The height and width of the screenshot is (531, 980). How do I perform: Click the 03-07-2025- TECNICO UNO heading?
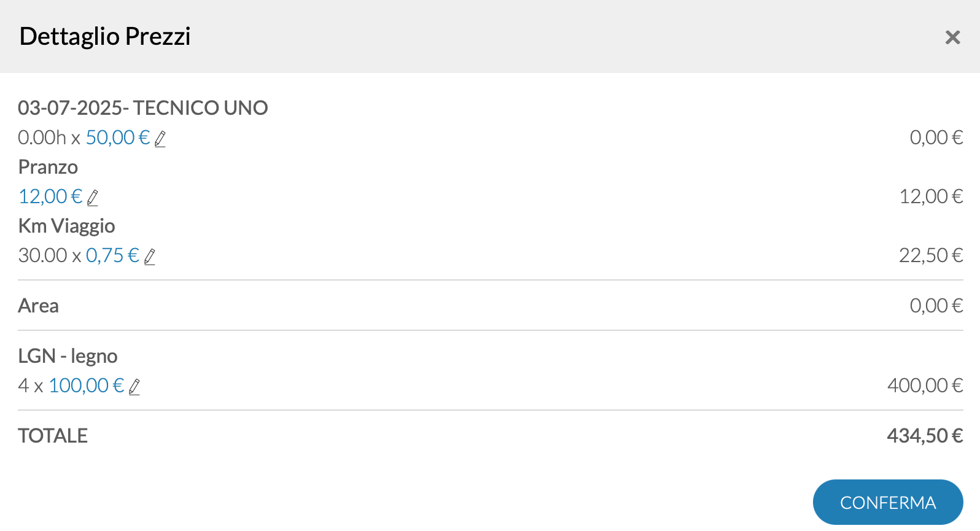point(143,108)
